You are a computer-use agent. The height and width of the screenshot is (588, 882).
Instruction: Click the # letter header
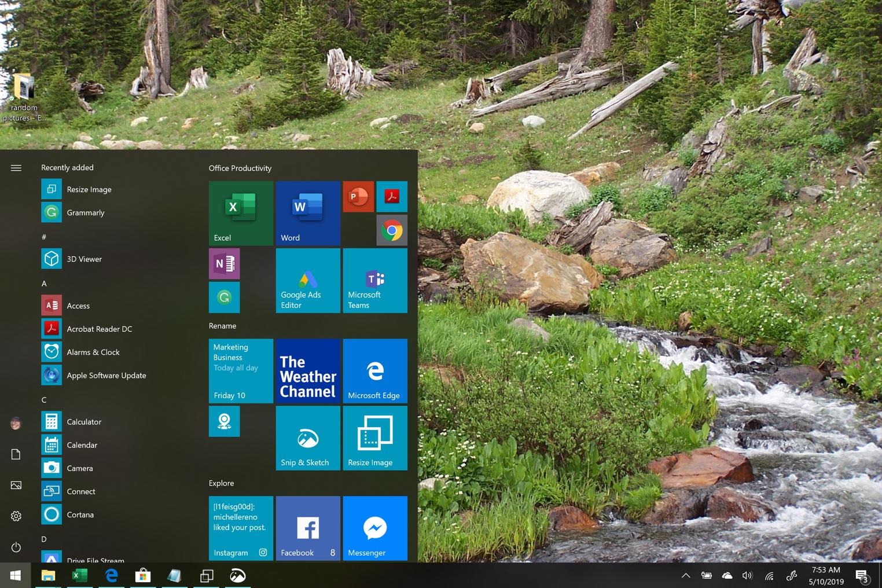click(44, 237)
